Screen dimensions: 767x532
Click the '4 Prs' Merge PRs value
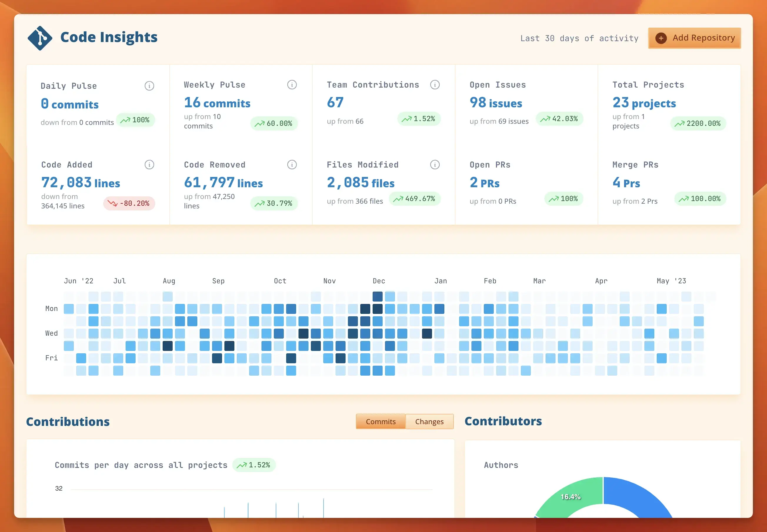pos(626,183)
